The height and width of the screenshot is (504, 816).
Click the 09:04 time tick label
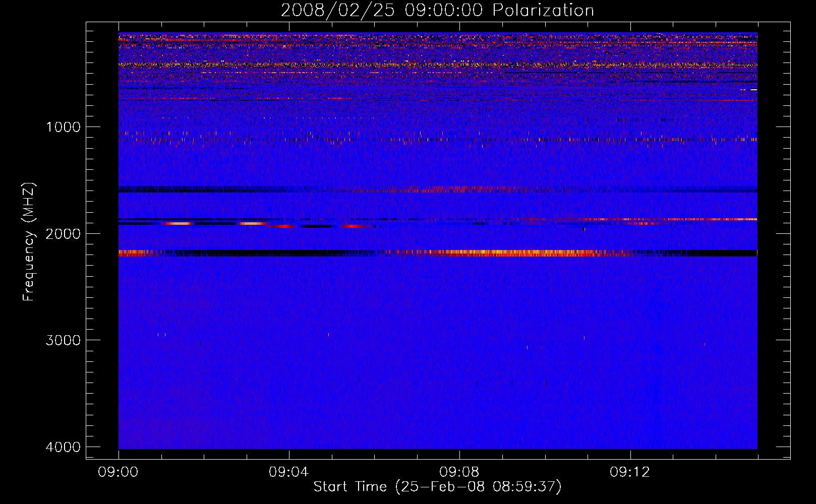tap(289, 472)
